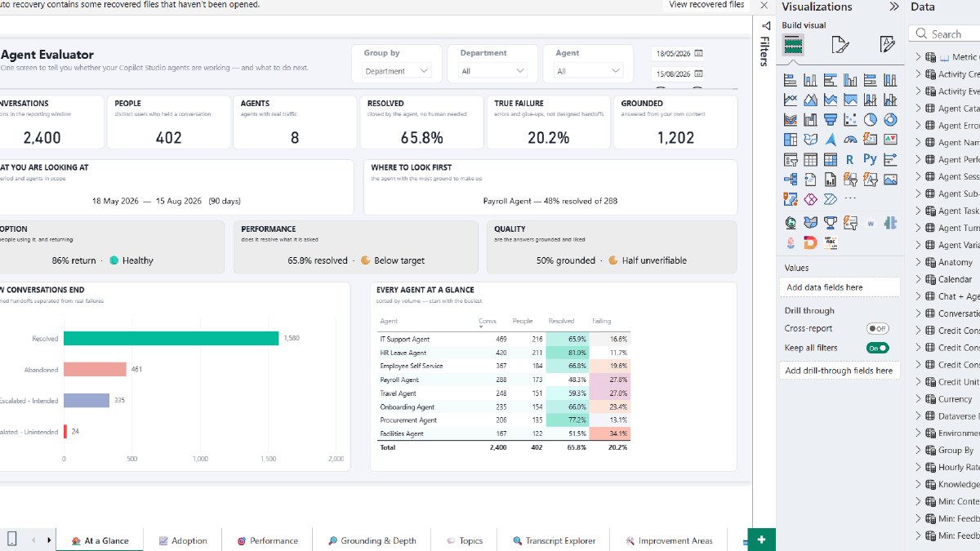980x551 pixels.
Task: Add the treemap visual
Action: click(x=791, y=140)
